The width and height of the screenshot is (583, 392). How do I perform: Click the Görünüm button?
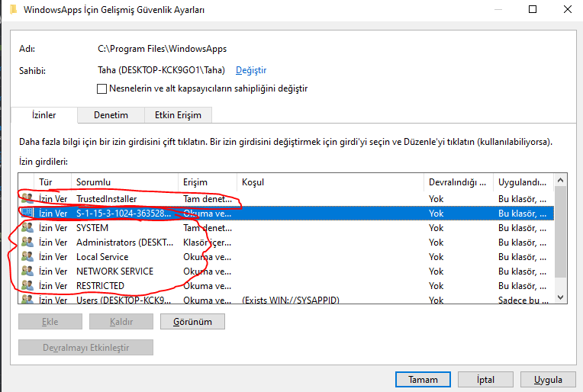[x=192, y=322]
